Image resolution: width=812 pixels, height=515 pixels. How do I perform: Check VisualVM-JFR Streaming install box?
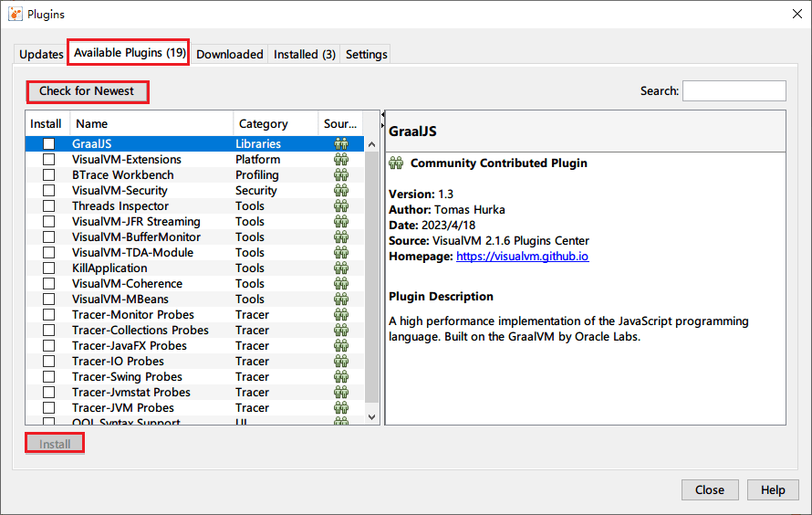tap(48, 222)
